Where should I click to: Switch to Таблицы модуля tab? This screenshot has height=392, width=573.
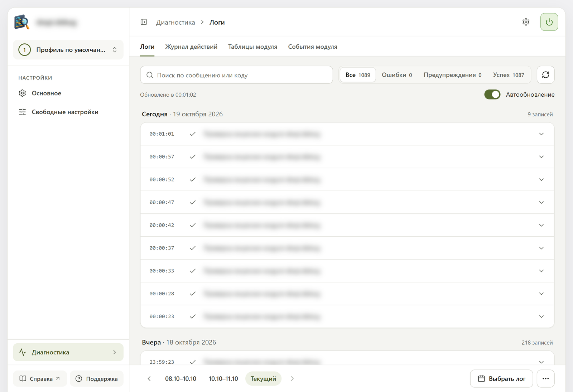252,47
